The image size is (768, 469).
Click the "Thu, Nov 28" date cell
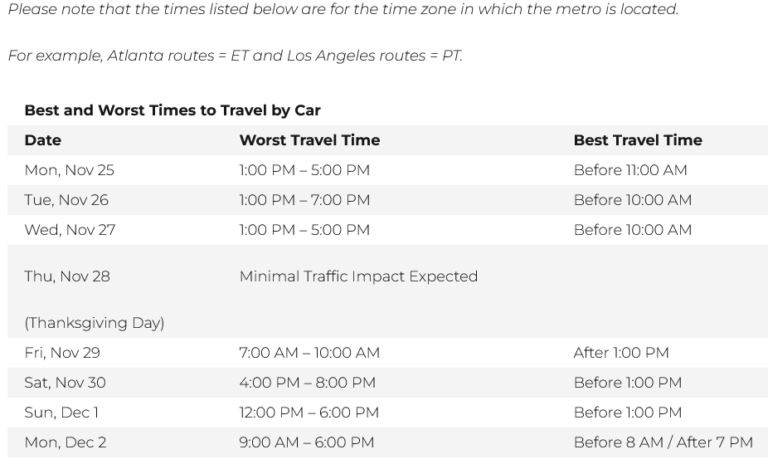tap(67, 276)
